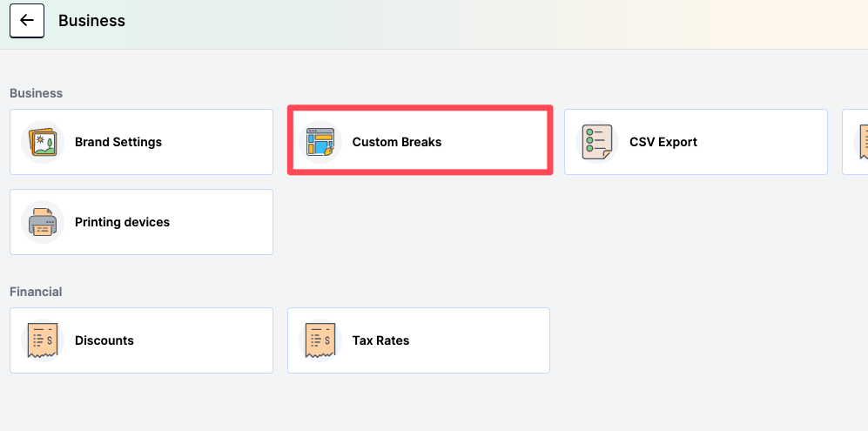The height and width of the screenshot is (431, 868).
Task: Open CSV Export via its label
Action: [x=663, y=142]
